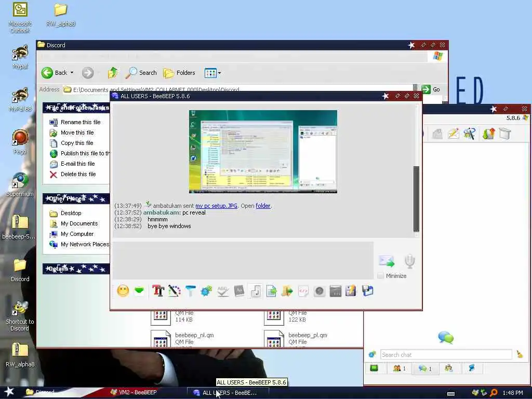
Task: Click the grayed bag icon in BeeBEEP toolbar
Action: point(437,134)
